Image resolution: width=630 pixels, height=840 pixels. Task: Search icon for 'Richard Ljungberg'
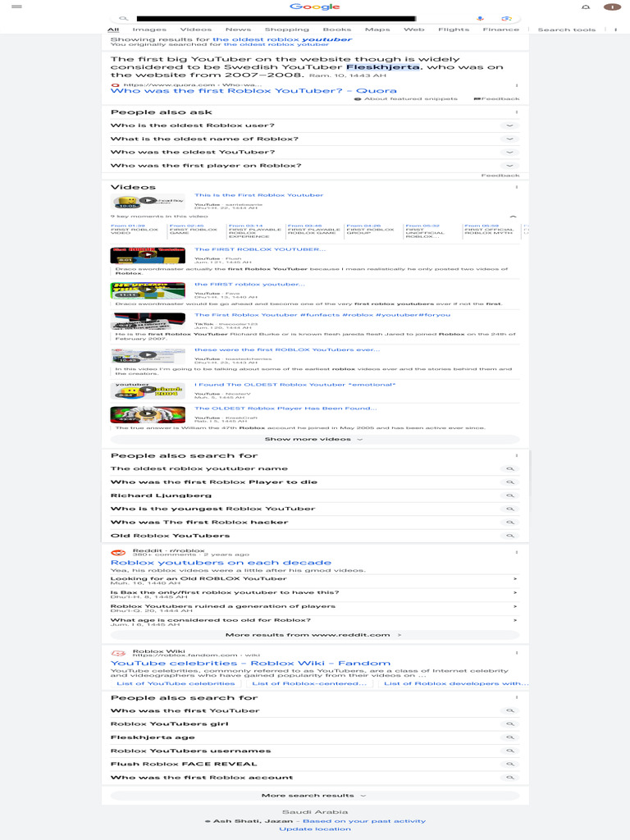point(510,495)
